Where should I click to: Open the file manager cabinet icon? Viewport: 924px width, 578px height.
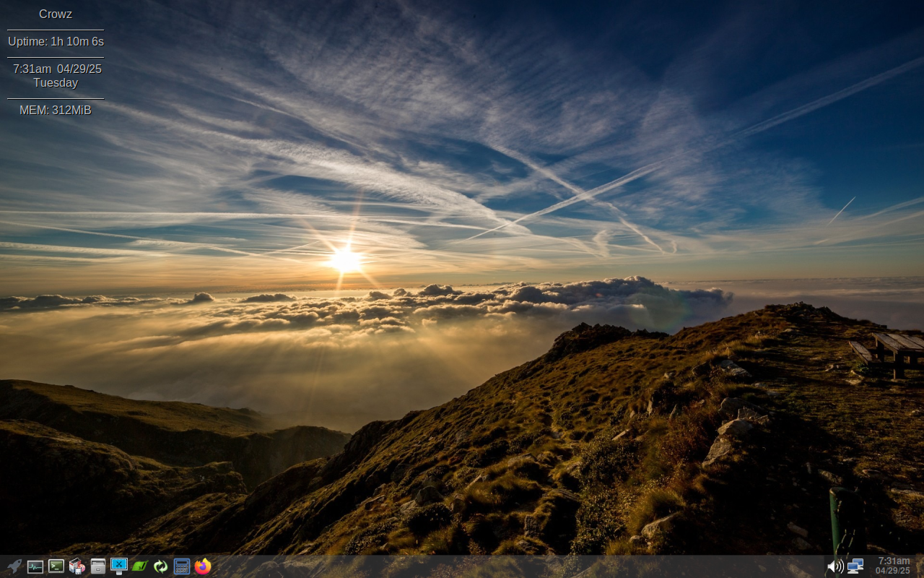click(x=98, y=566)
